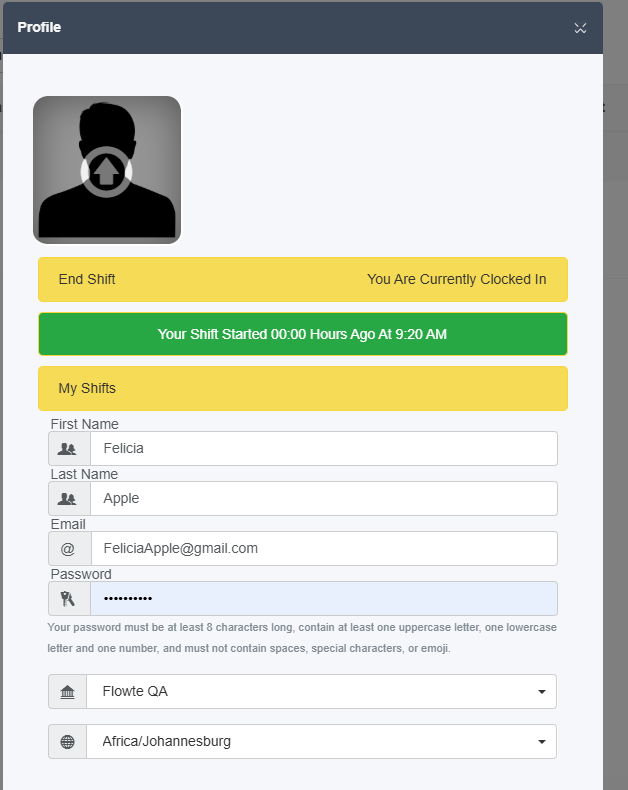Open the My Shifts section
Viewport: 628px width, 790px height.
(303, 388)
